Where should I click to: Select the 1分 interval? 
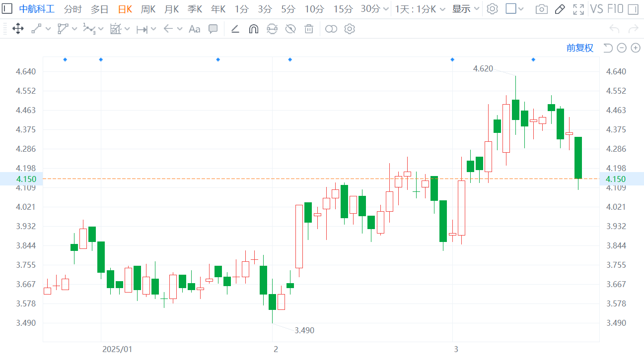coord(242,9)
